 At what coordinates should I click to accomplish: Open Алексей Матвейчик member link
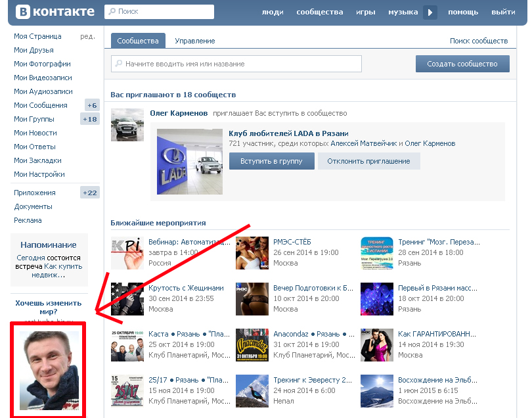pos(364,143)
